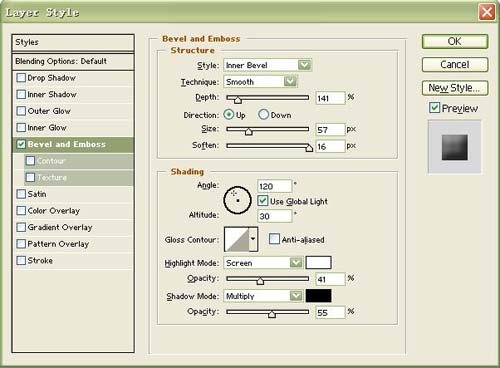Enable the Drop Shadow checkbox
Screen dimensions: 500x368
[21, 78]
